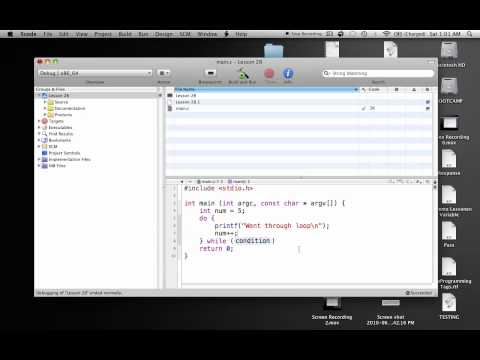Open the Apple menu
480x360 pixels.
[x=10, y=34]
